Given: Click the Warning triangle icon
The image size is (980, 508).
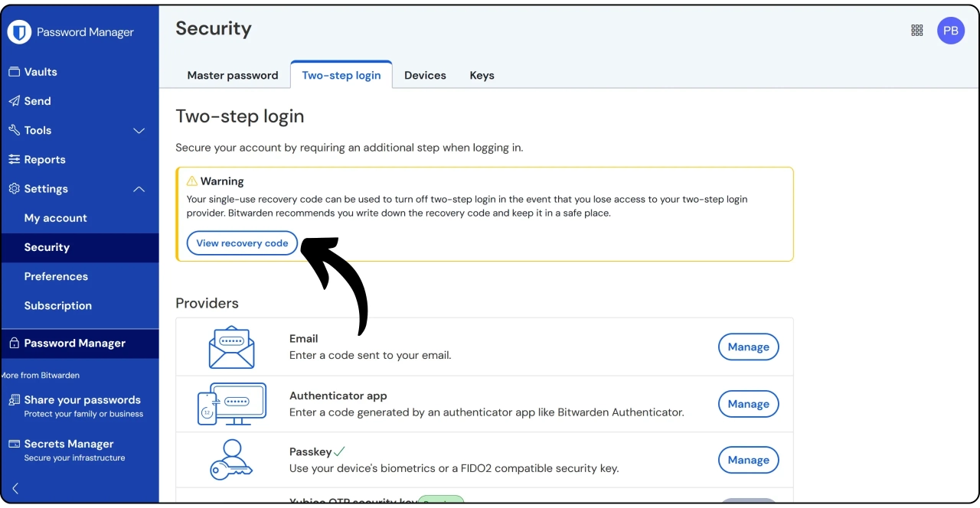Looking at the screenshot, I should (192, 181).
